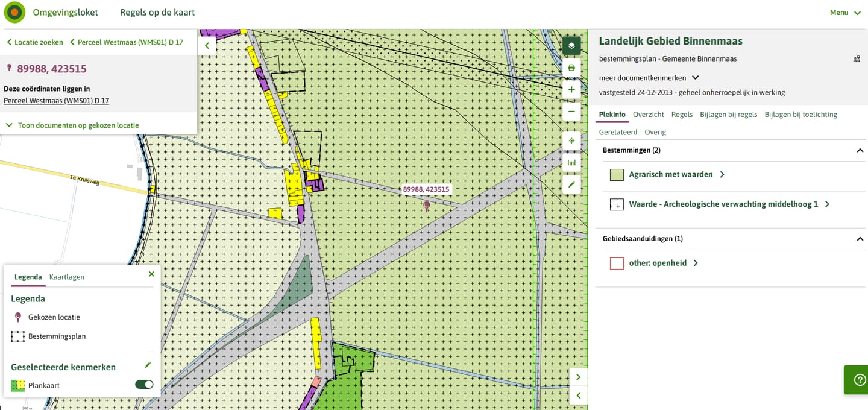Viewport: 868px width, 410px height.
Task: Select the measure distance ruler tool
Action: (x=571, y=163)
